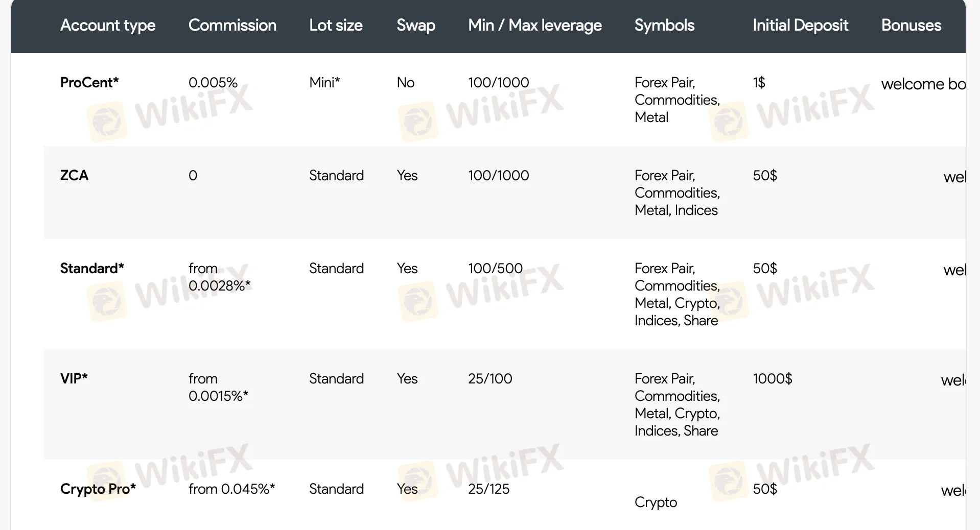The image size is (980, 530).
Task: Select the Bonuses column header
Action: [911, 26]
